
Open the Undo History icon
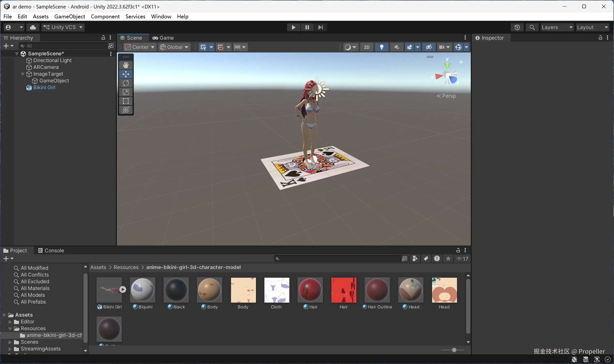pyautogui.click(x=517, y=27)
